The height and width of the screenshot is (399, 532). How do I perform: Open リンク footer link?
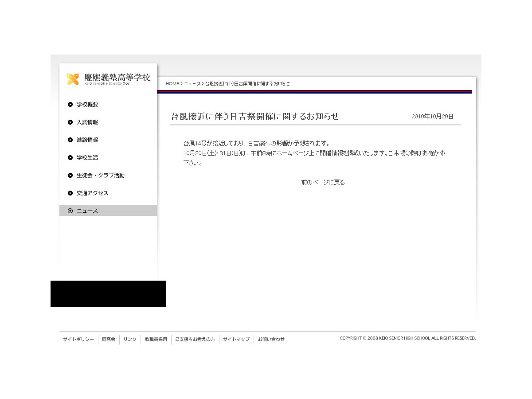pyautogui.click(x=130, y=340)
